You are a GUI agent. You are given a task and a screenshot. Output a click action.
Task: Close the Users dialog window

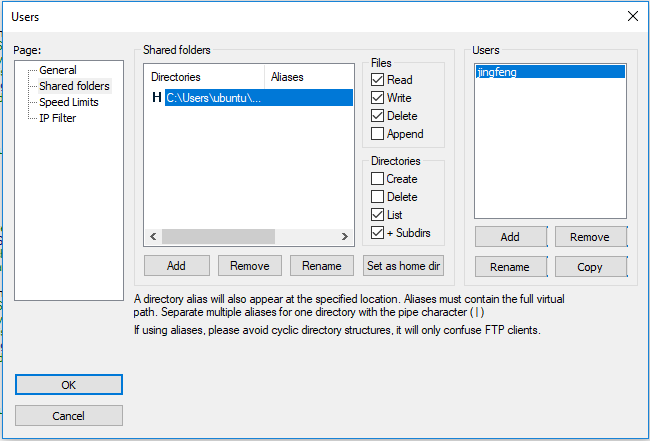pos(633,16)
